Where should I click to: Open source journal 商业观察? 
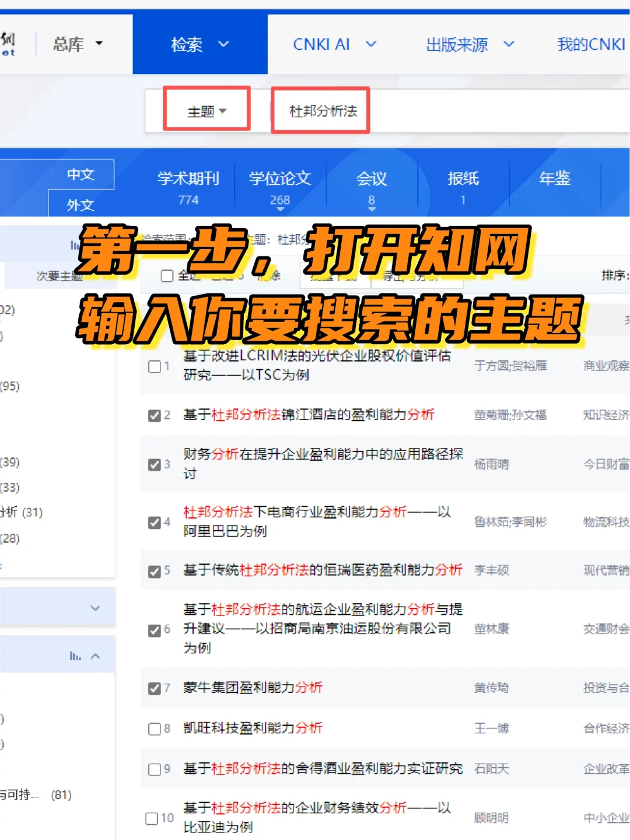[x=607, y=366]
